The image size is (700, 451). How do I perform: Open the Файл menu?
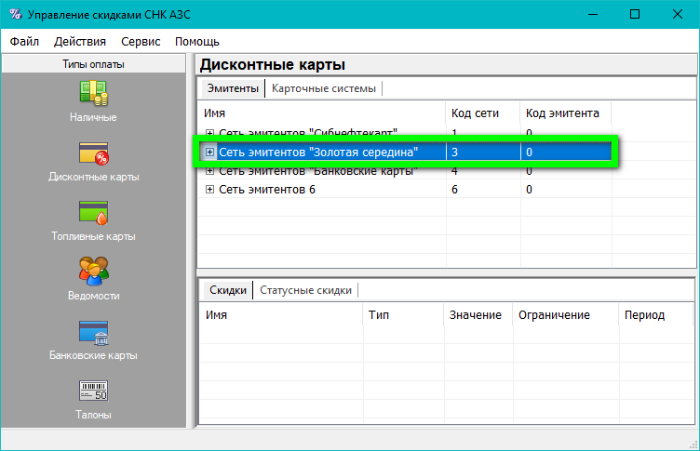pos(25,42)
